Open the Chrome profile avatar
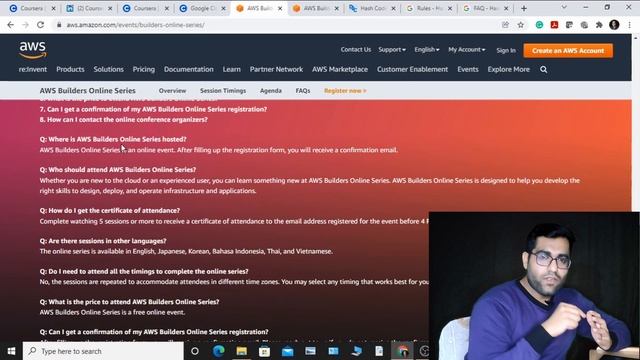The height and width of the screenshot is (360, 640). coord(614,25)
